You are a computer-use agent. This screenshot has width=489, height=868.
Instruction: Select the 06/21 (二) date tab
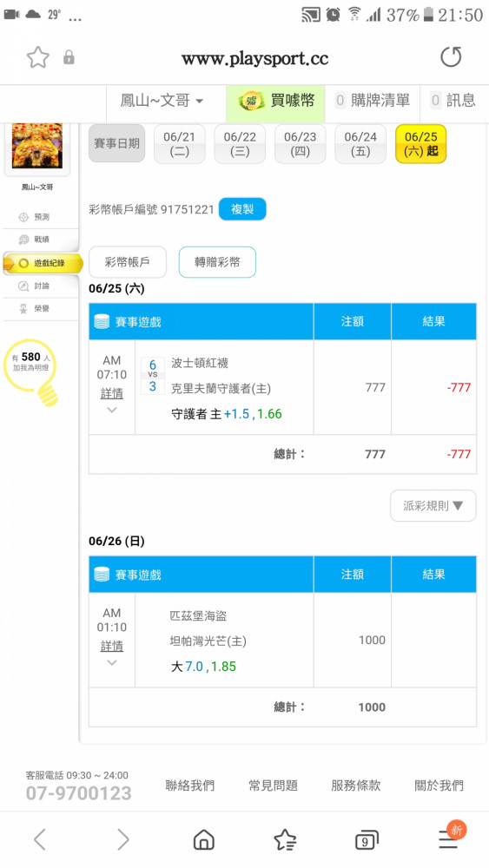tap(180, 144)
